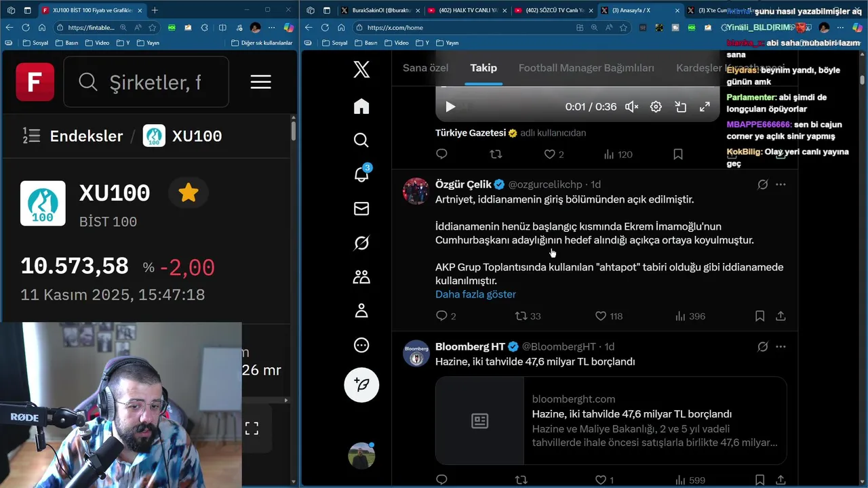The image size is (868, 488).
Task: Share Özgür Çelik's post
Action: pyautogui.click(x=781, y=316)
